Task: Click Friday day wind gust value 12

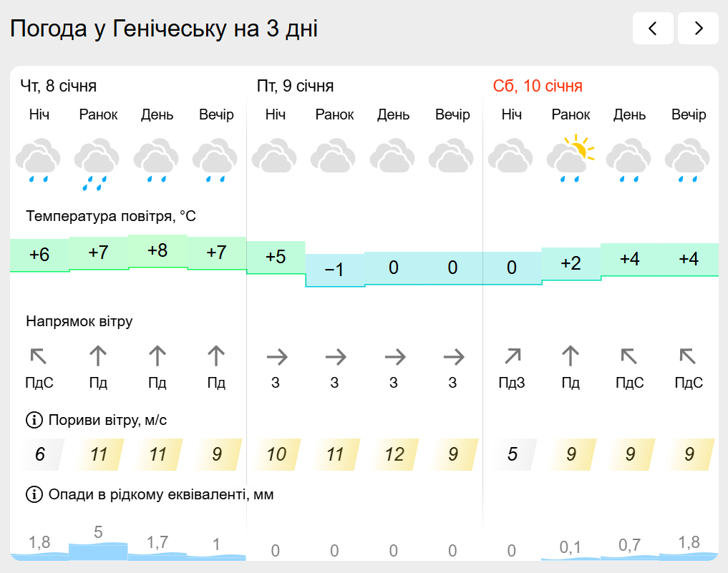Action: pyautogui.click(x=394, y=454)
